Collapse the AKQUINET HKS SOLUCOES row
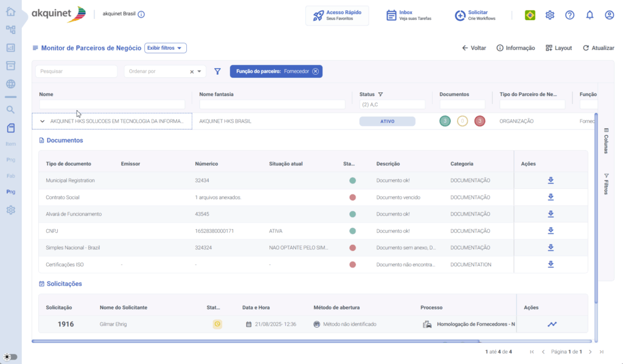623x364 pixels. [x=43, y=121]
